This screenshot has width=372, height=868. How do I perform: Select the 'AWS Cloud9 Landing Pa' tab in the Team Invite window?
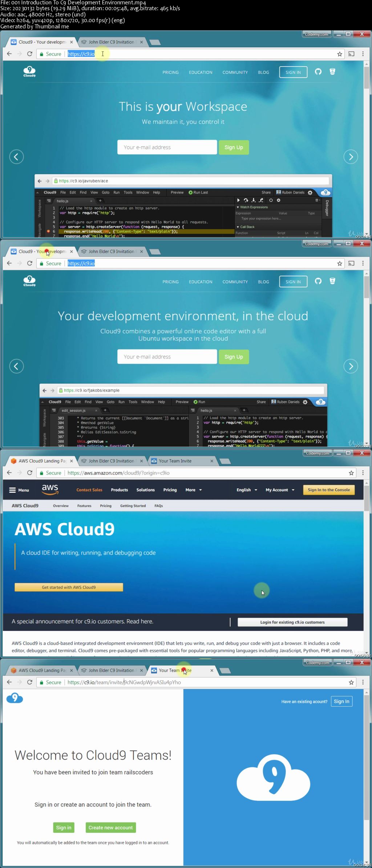pos(42,671)
